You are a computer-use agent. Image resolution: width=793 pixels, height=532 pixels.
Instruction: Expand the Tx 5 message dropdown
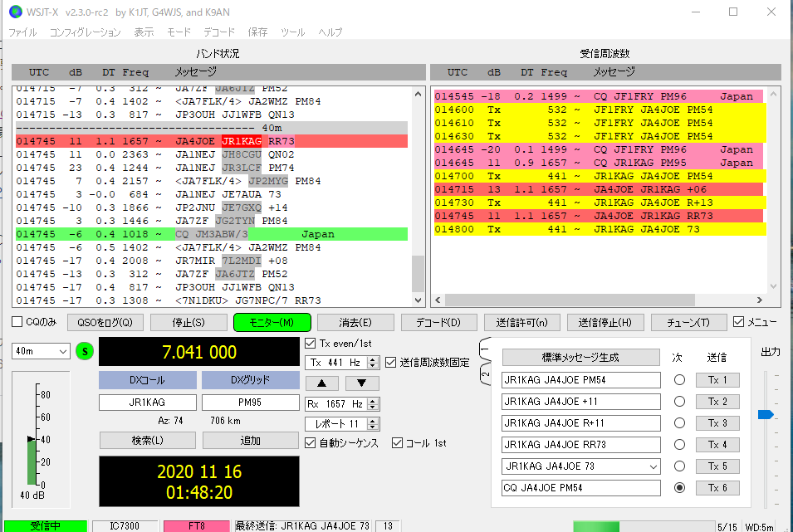[653, 466]
